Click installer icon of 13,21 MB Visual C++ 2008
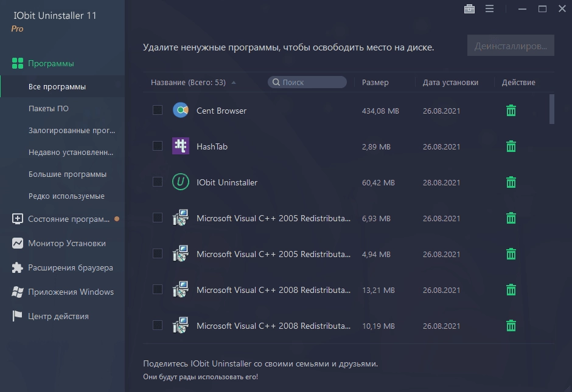Viewport: 572px width, 392px height. 181,289
